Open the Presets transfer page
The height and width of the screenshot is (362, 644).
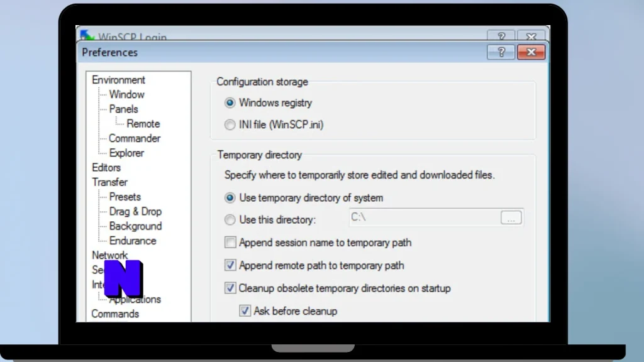click(x=125, y=197)
